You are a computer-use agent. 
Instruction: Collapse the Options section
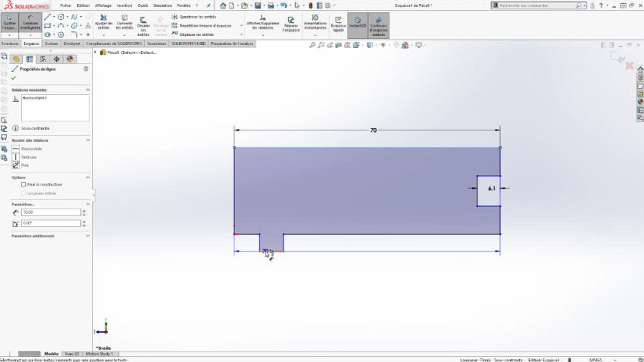(x=88, y=177)
